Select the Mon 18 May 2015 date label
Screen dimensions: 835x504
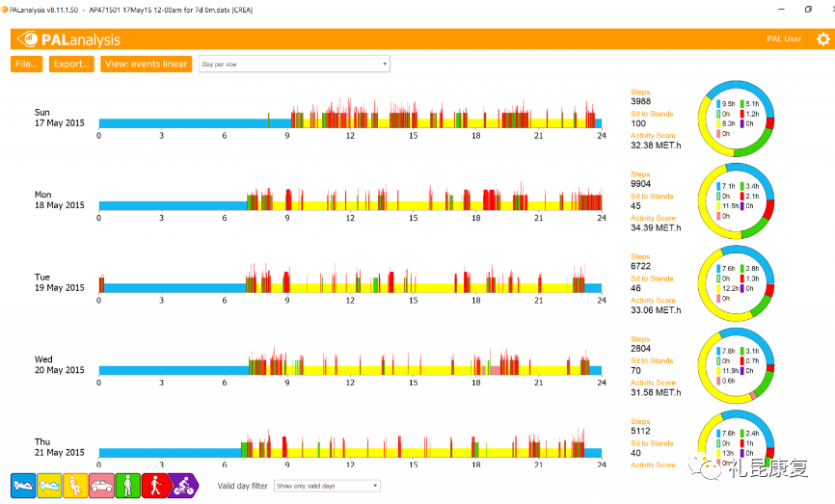[59, 200]
